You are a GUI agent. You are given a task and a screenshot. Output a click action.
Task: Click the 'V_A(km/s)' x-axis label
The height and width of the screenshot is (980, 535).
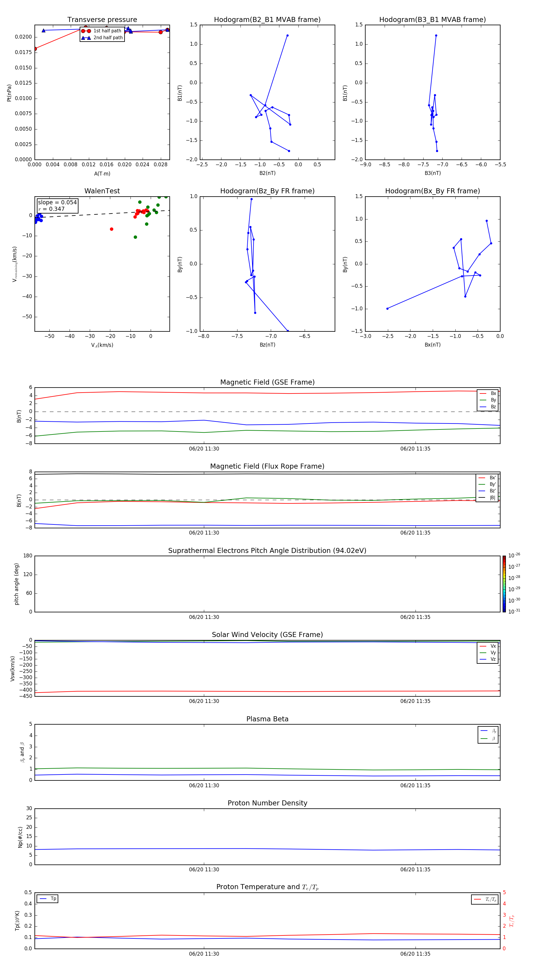[102, 345]
